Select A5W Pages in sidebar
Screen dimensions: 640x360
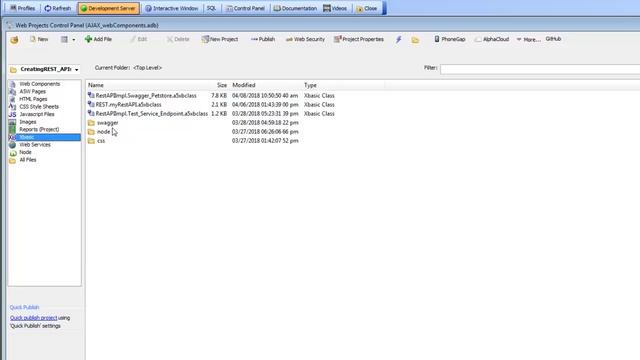pyautogui.click(x=32, y=91)
